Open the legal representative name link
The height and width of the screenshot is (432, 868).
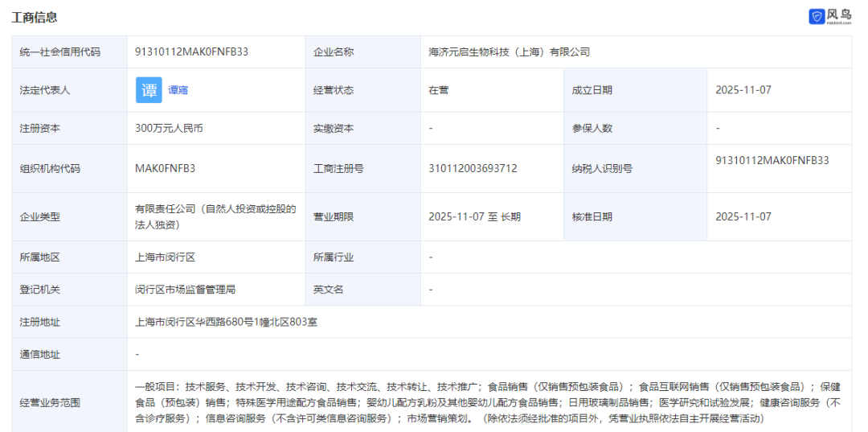178,90
